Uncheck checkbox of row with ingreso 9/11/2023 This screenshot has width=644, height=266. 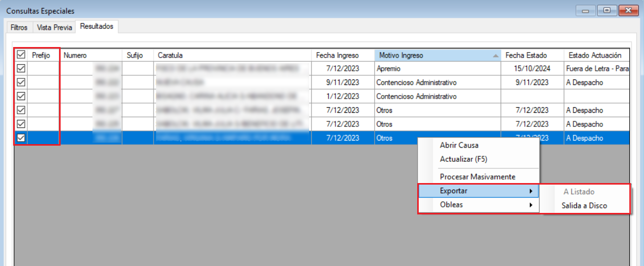[x=21, y=82]
